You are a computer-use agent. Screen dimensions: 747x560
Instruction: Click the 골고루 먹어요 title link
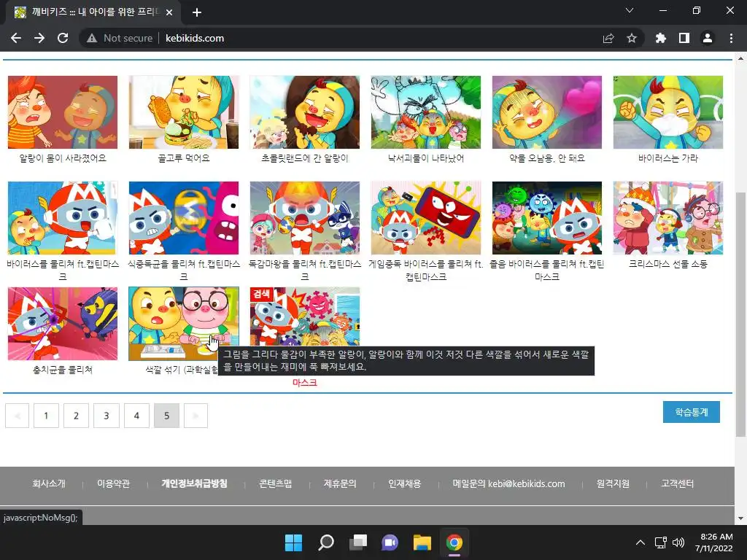tap(183, 158)
